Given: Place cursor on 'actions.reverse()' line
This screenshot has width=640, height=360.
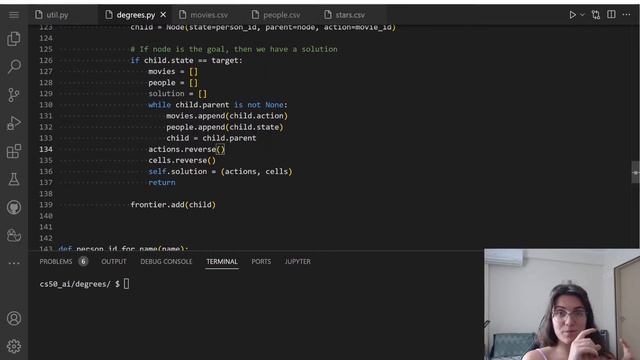Looking at the screenshot, I should tap(187, 149).
